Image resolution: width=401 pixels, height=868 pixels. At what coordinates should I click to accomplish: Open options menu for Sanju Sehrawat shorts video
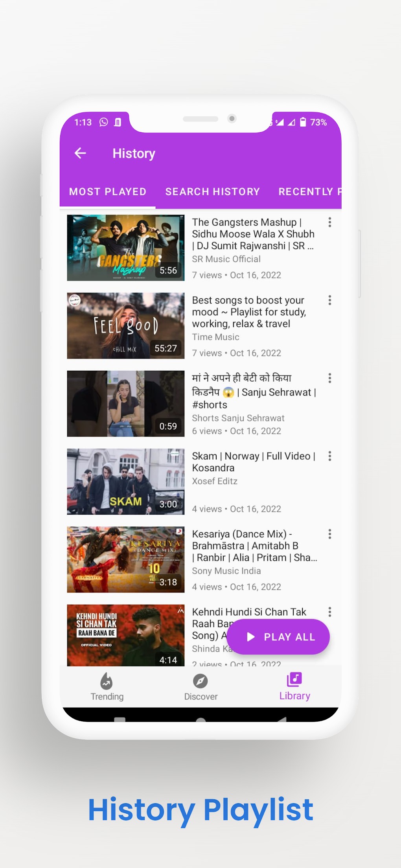pos(330,378)
